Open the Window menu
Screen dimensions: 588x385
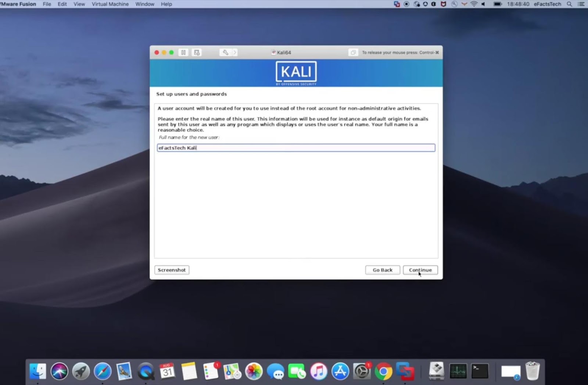(x=145, y=4)
